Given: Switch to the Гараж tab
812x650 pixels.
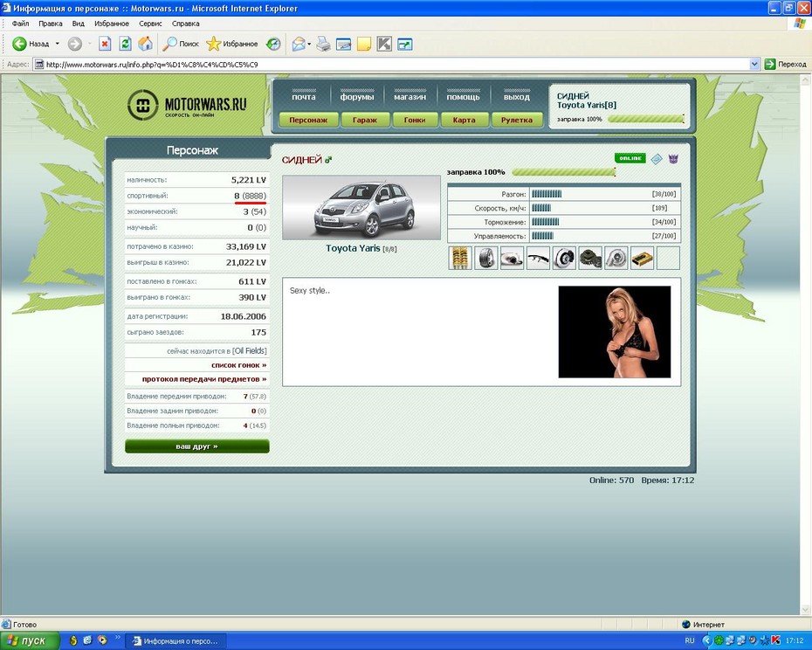Looking at the screenshot, I should [365, 120].
